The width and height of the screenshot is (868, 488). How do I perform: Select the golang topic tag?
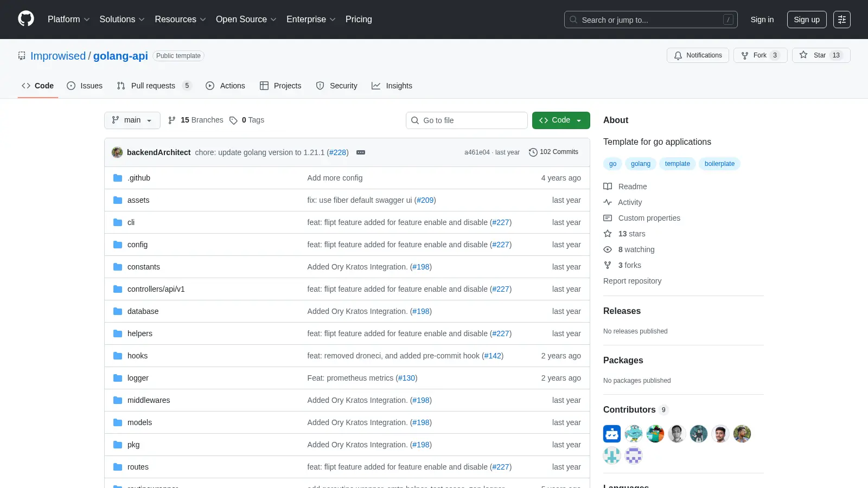click(641, 164)
